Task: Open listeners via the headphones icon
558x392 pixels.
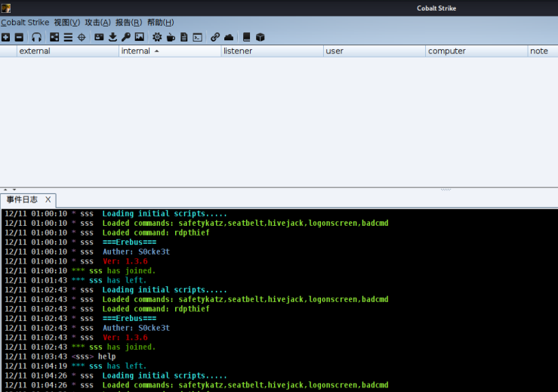Action: [x=36, y=37]
